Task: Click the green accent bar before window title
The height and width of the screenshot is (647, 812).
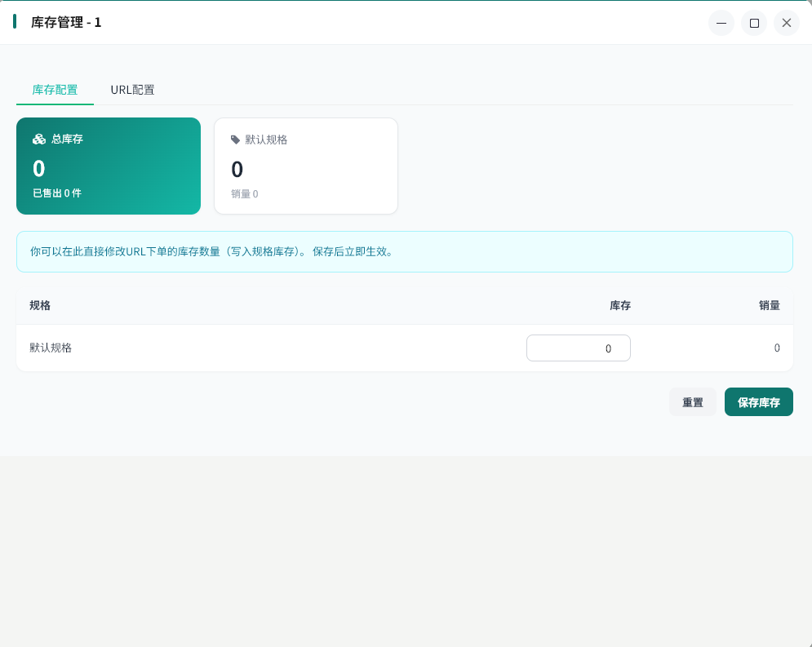Action: [15, 22]
